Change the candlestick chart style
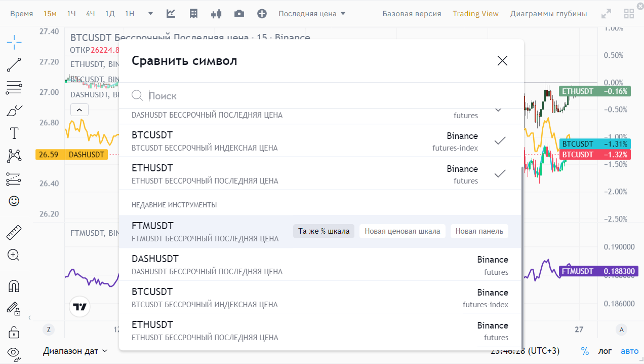 click(216, 14)
